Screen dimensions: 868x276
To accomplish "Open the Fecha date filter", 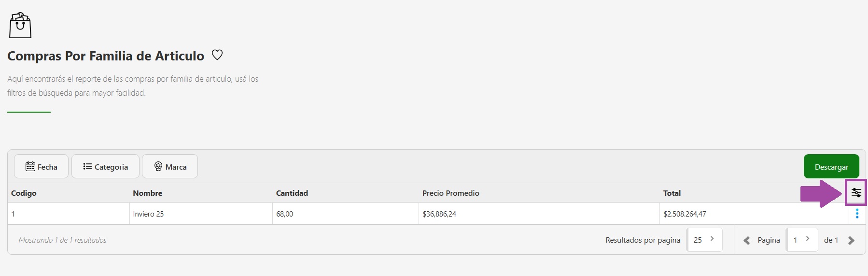I will pyautogui.click(x=41, y=167).
